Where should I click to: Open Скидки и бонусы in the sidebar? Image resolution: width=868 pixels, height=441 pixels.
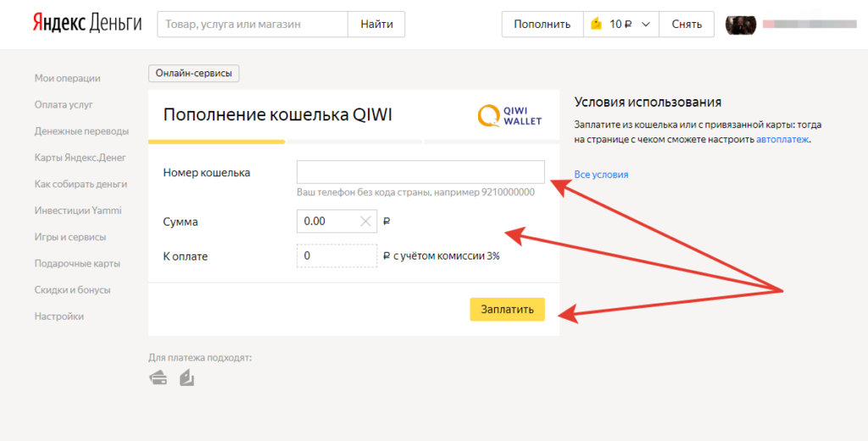73,290
